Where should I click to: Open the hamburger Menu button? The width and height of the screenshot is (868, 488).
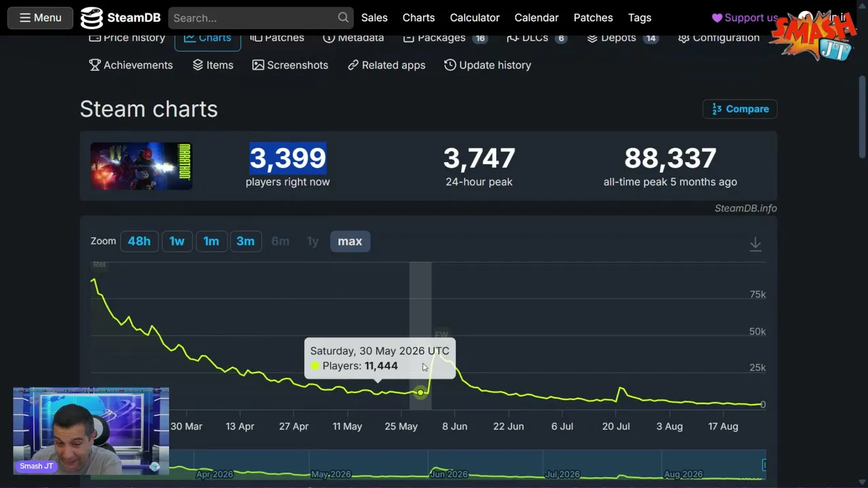(40, 18)
